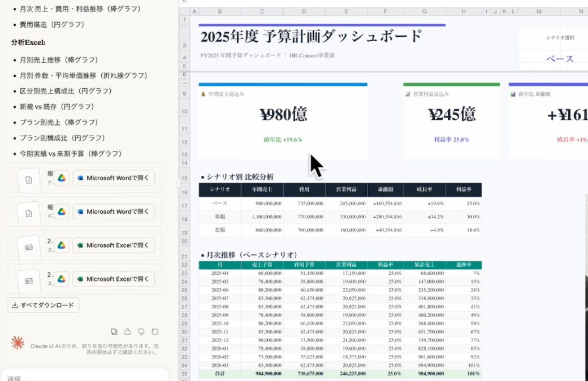Select the ベース scenario selection cell
The height and width of the screenshot is (381, 588).
click(559, 59)
